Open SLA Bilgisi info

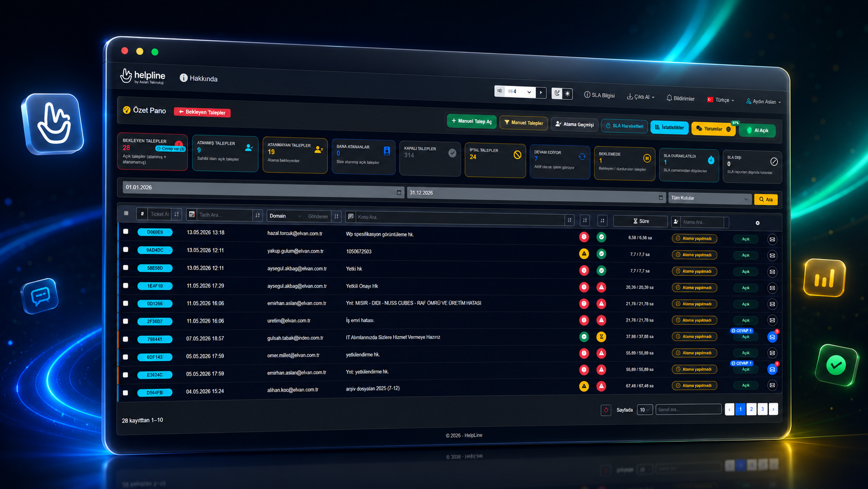[x=599, y=95]
